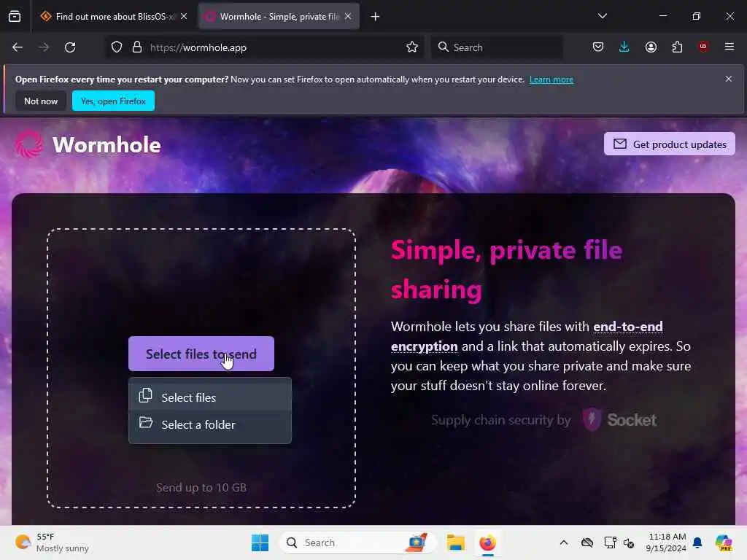Click the Send up to 10 GB text
Viewport: 747px width, 560px height.
click(x=201, y=488)
